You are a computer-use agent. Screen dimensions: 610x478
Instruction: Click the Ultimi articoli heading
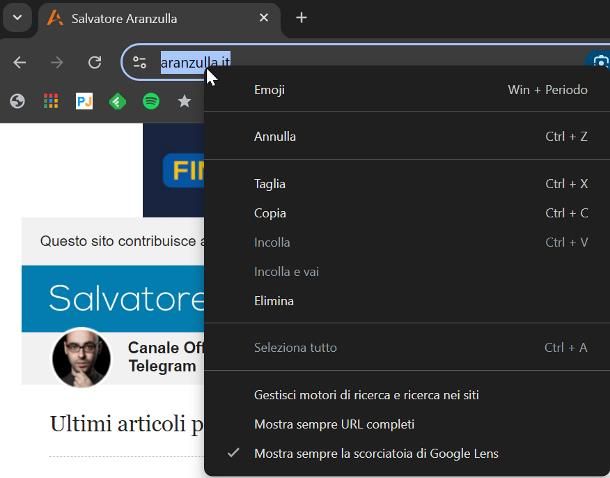[x=127, y=424]
